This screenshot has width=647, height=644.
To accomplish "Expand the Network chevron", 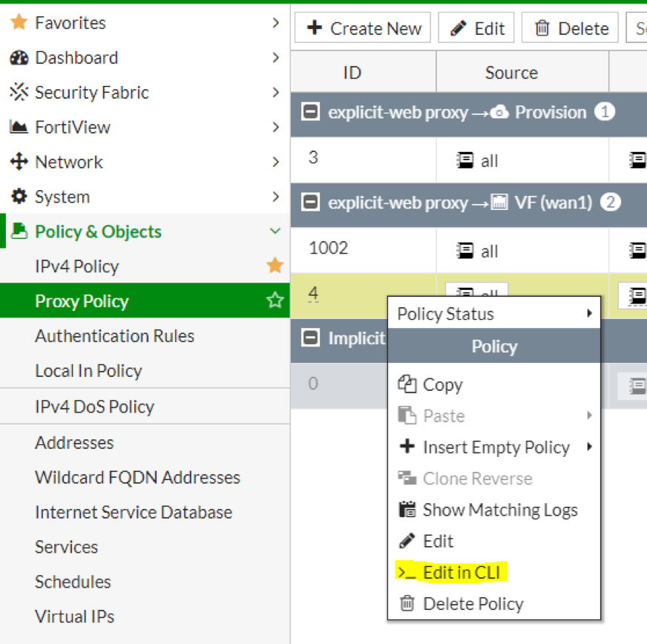I will [x=275, y=162].
